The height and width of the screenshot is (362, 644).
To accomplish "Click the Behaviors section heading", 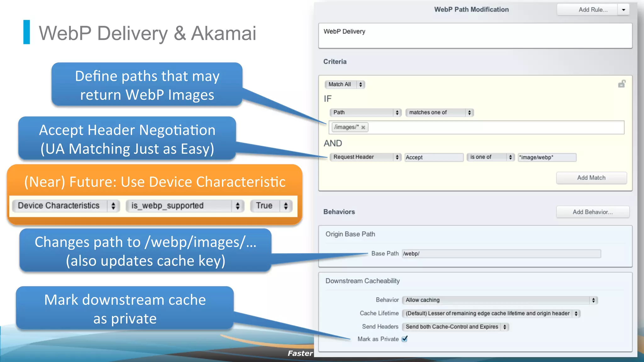I will point(339,212).
